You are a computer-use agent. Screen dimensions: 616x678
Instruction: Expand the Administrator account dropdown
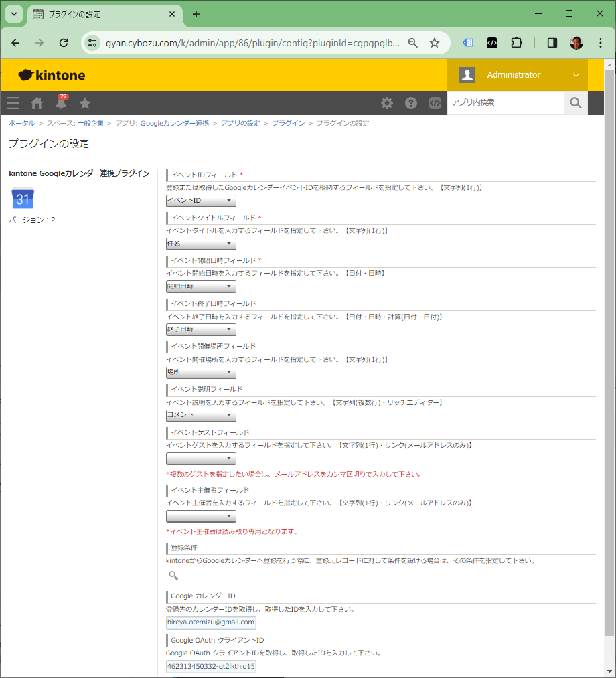click(576, 75)
